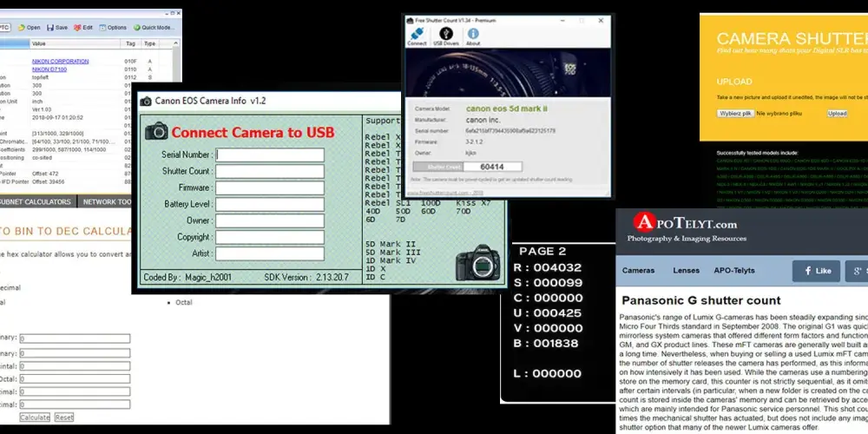Click the 'Magic_h2001' coder name
Screen dimensions: 868x434
[208, 277]
